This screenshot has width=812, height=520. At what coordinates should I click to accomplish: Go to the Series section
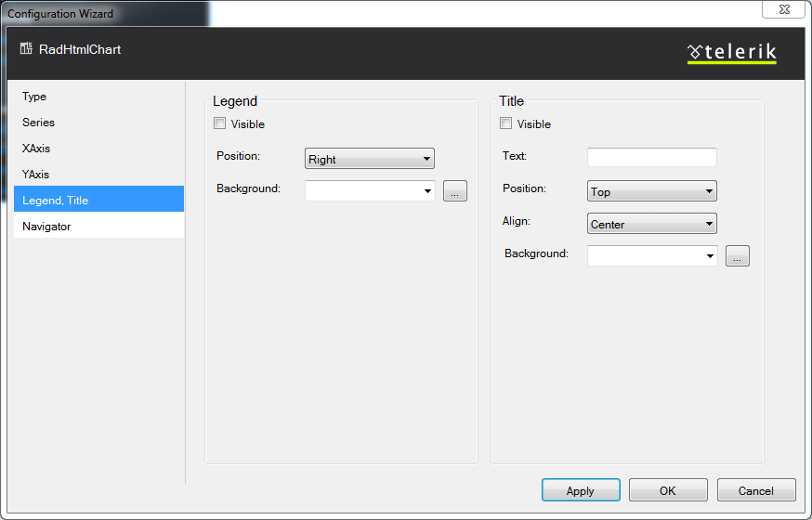[x=38, y=123]
